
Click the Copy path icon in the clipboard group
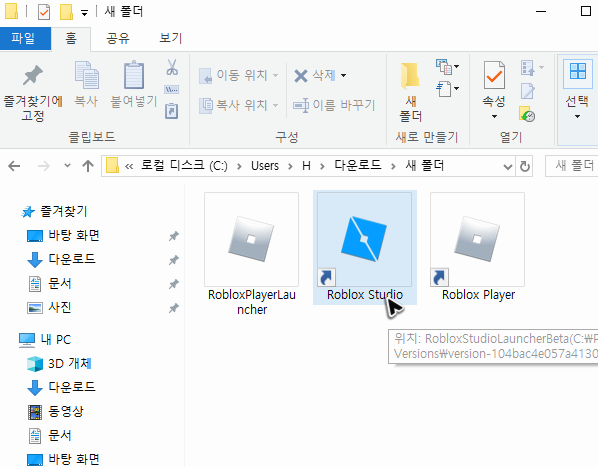point(172,90)
